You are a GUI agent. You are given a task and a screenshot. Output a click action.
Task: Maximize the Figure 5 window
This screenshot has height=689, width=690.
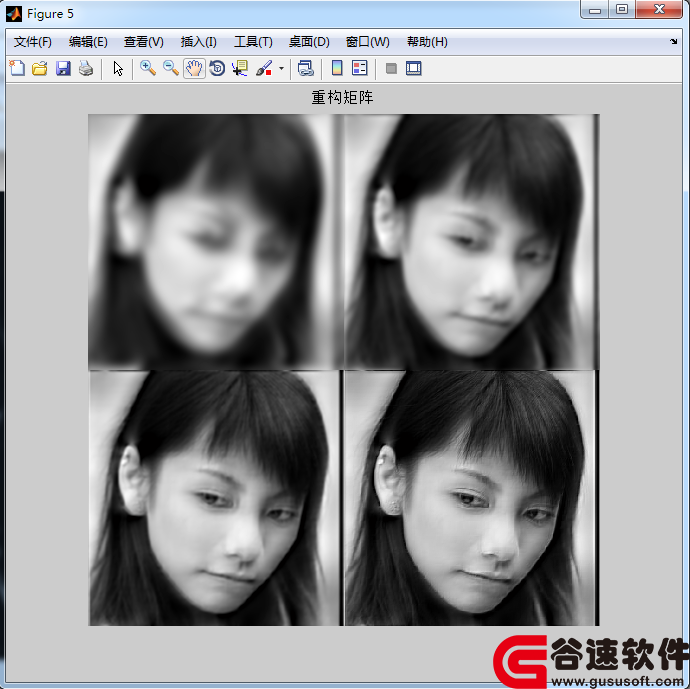[x=622, y=10]
